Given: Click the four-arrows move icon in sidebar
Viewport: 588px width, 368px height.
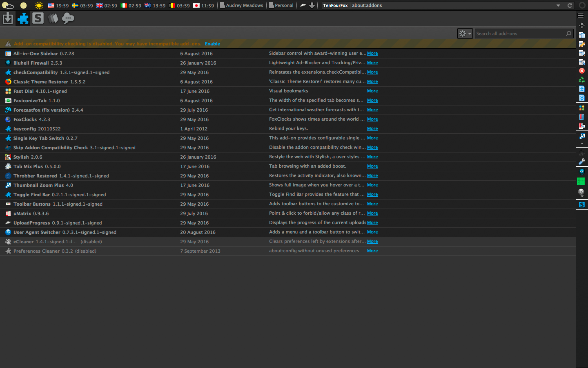Looking at the screenshot, I should (x=581, y=25).
